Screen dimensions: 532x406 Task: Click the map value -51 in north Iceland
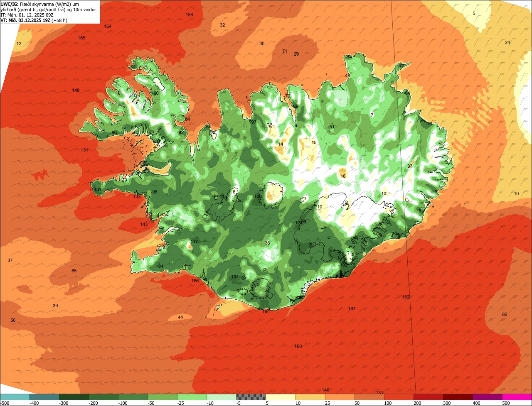pos(331,127)
